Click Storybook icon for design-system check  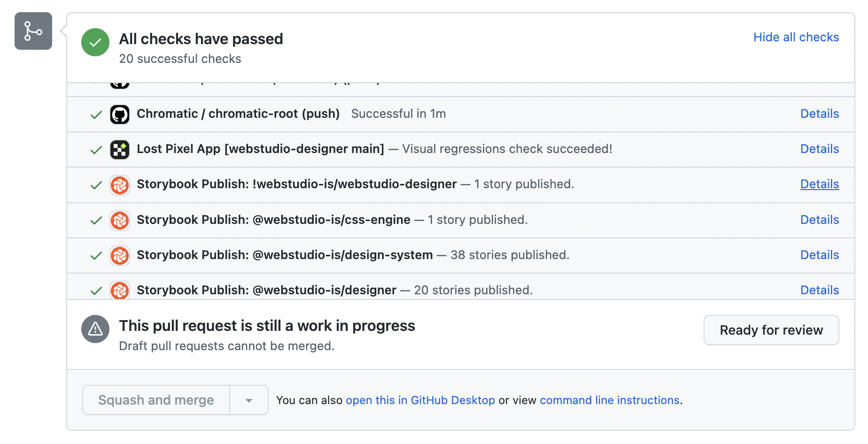tap(120, 256)
